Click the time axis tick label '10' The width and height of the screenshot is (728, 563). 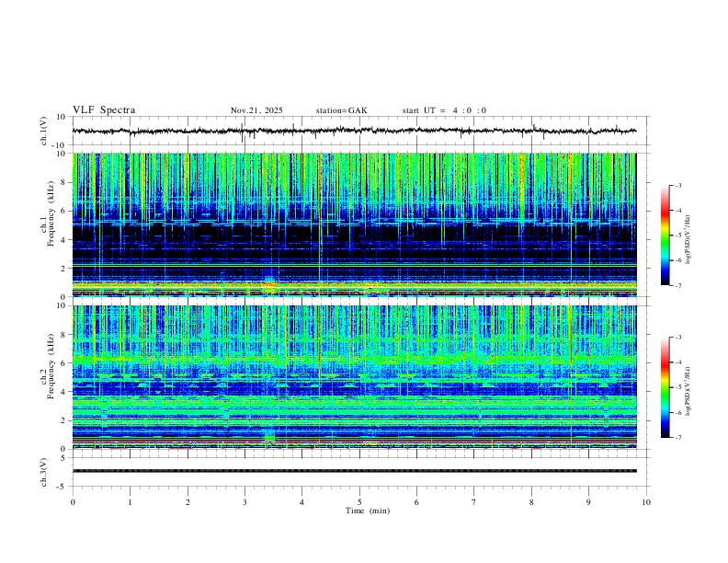tap(646, 502)
